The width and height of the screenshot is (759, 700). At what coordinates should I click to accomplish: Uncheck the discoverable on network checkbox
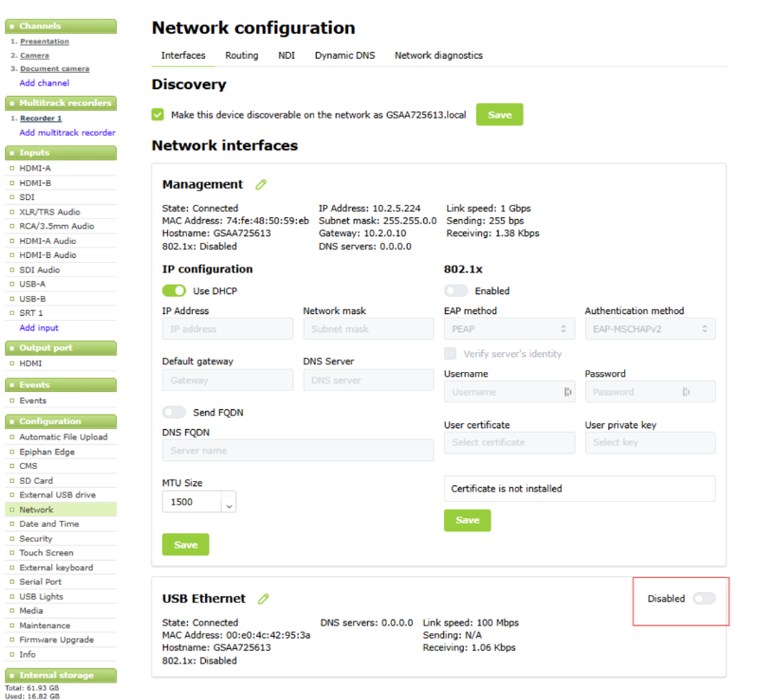pyautogui.click(x=158, y=115)
